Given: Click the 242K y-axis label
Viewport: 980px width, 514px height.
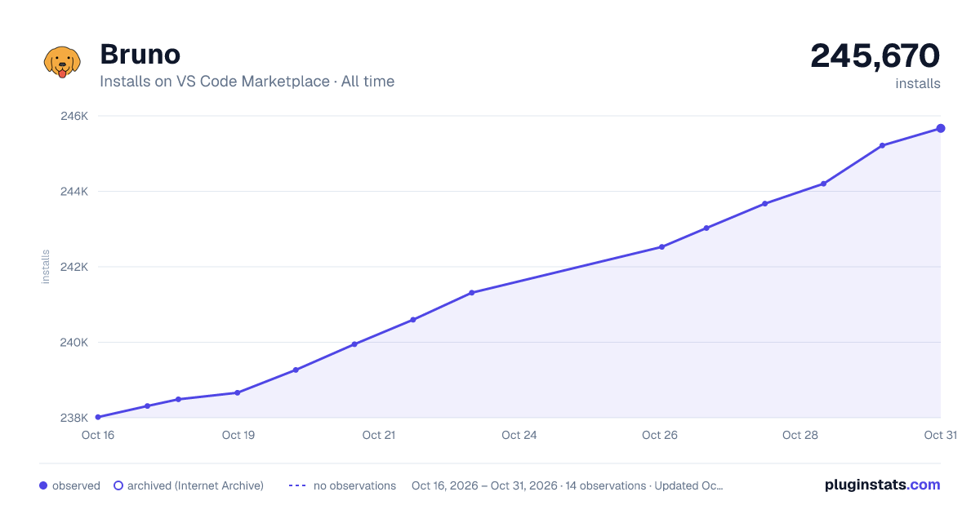Looking at the screenshot, I should click(74, 267).
